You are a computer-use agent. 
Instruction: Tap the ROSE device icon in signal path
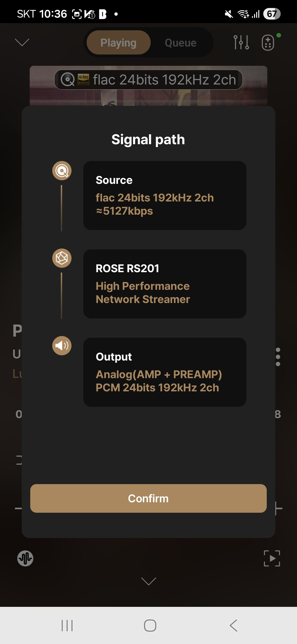pos(62,258)
